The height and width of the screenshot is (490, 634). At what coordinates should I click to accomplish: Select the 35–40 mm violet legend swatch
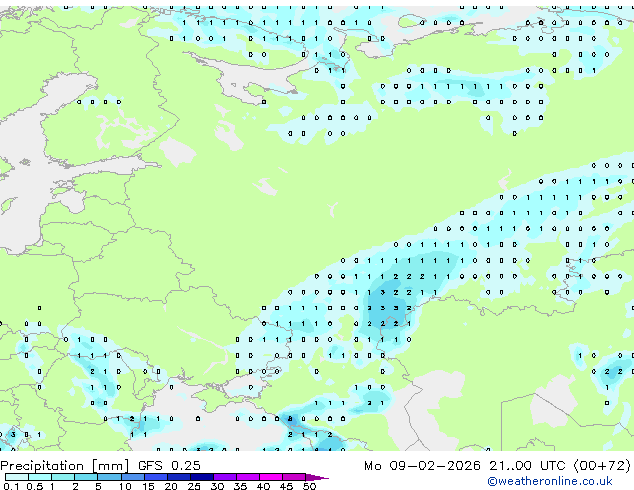pos(248,477)
